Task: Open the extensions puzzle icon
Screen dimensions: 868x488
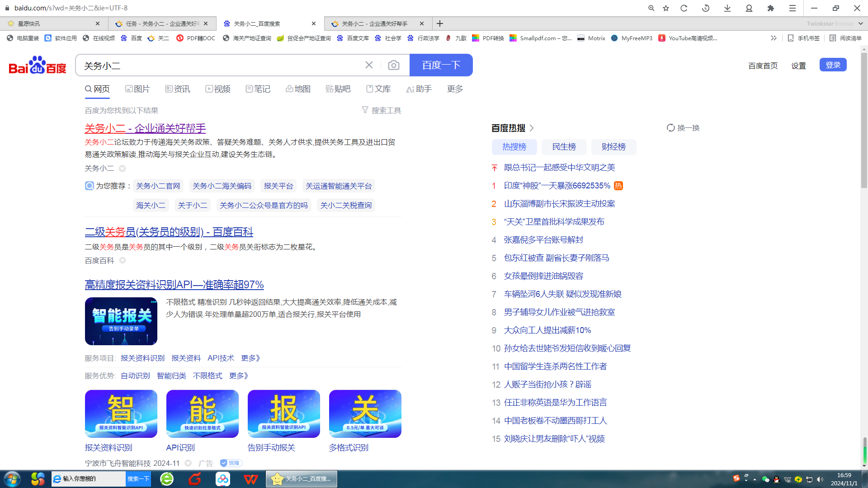Action: coord(771,8)
